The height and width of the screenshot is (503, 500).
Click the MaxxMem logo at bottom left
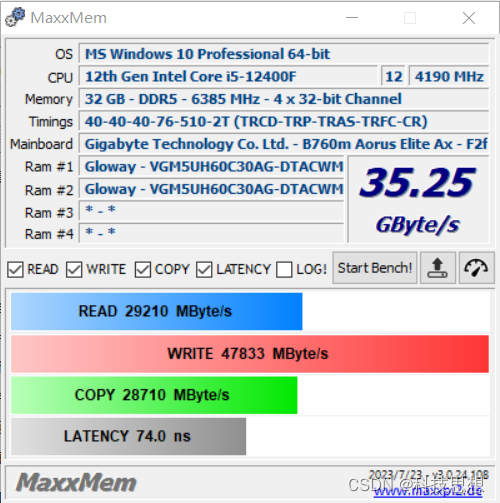coord(76,482)
